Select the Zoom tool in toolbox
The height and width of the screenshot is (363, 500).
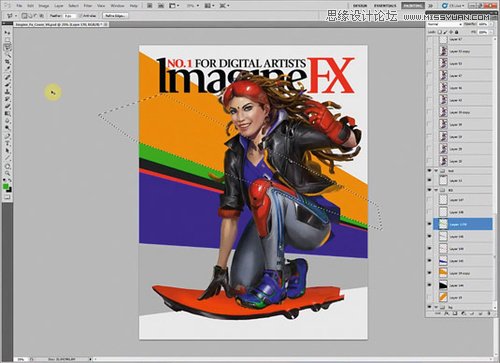tap(7, 173)
